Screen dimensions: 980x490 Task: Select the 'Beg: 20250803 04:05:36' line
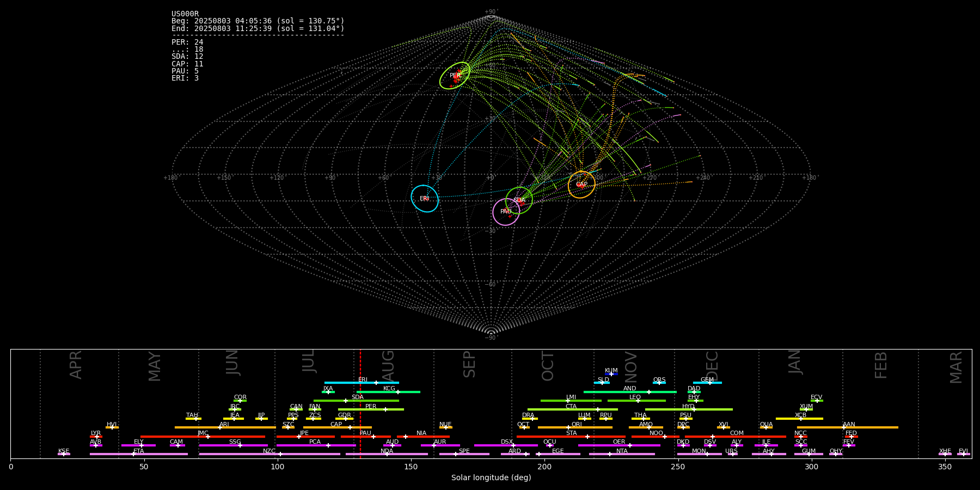(x=258, y=21)
